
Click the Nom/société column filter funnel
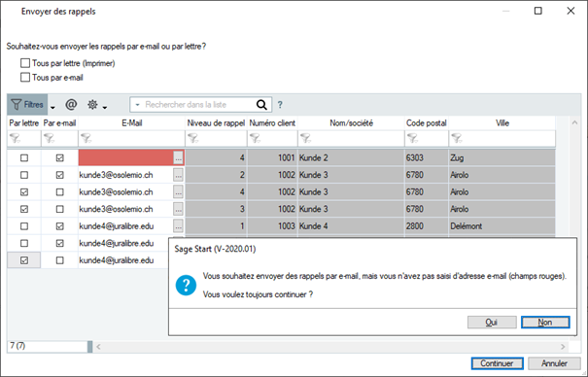pyautogui.click(x=305, y=138)
